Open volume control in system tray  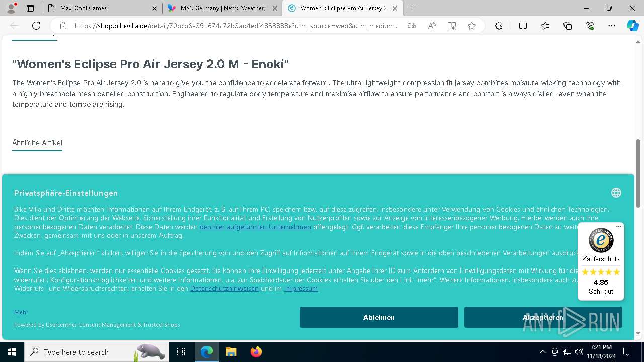pos(579,352)
